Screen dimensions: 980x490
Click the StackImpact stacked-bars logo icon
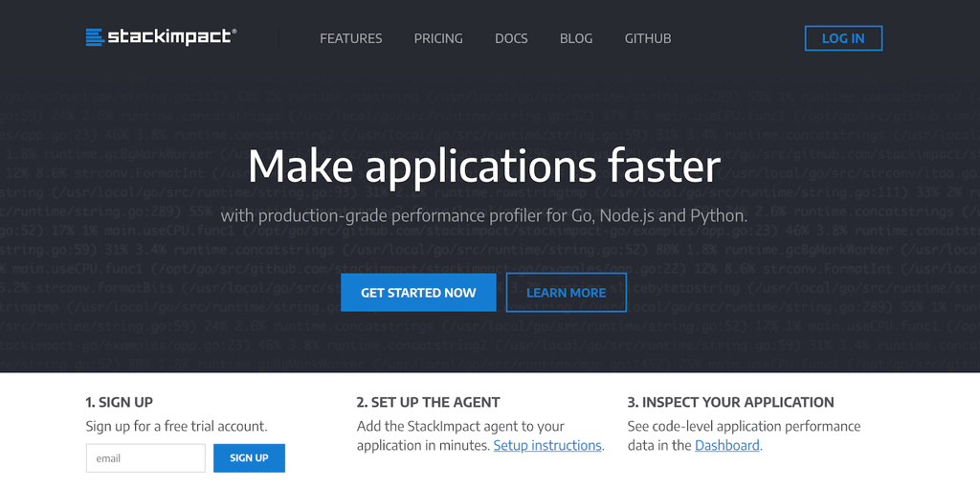click(x=94, y=37)
